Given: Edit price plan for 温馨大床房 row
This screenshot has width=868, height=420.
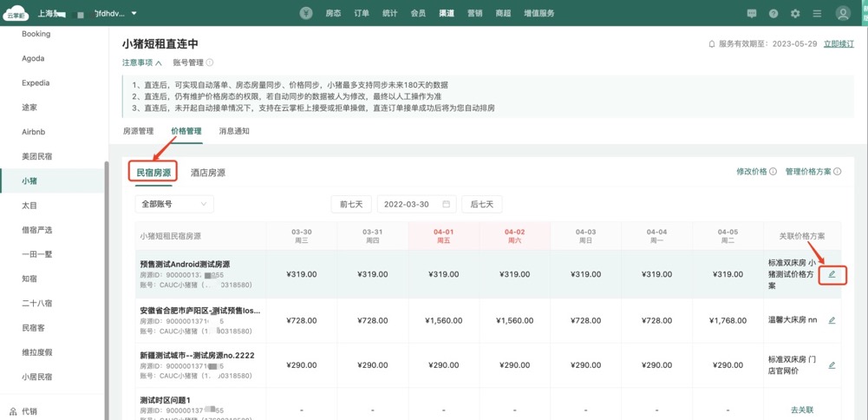Looking at the screenshot, I should pyautogui.click(x=832, y=320).
